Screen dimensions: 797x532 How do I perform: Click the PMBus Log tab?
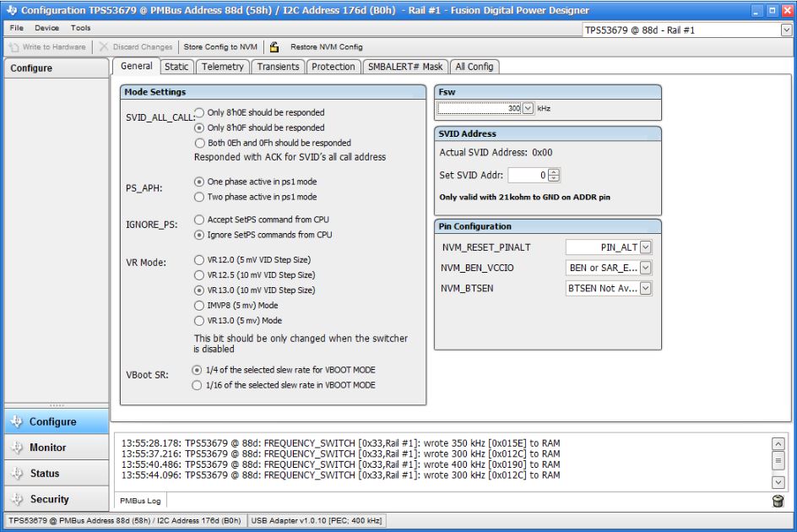point(140,501)
